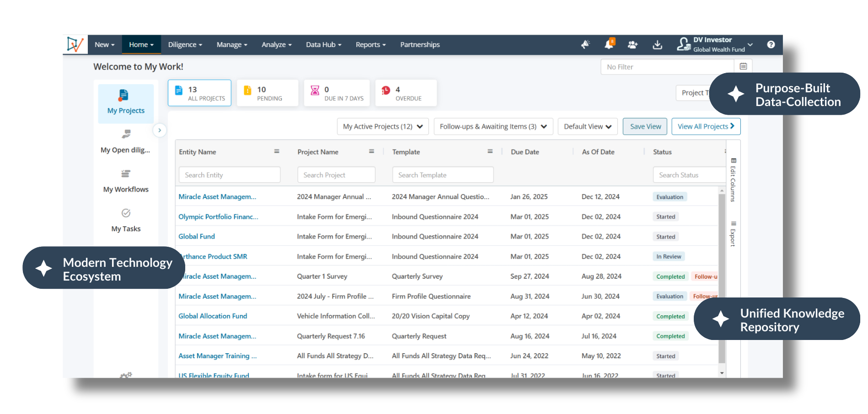Open My Tasks in the sidebar
Screen dimensions: 868x414
126,221
